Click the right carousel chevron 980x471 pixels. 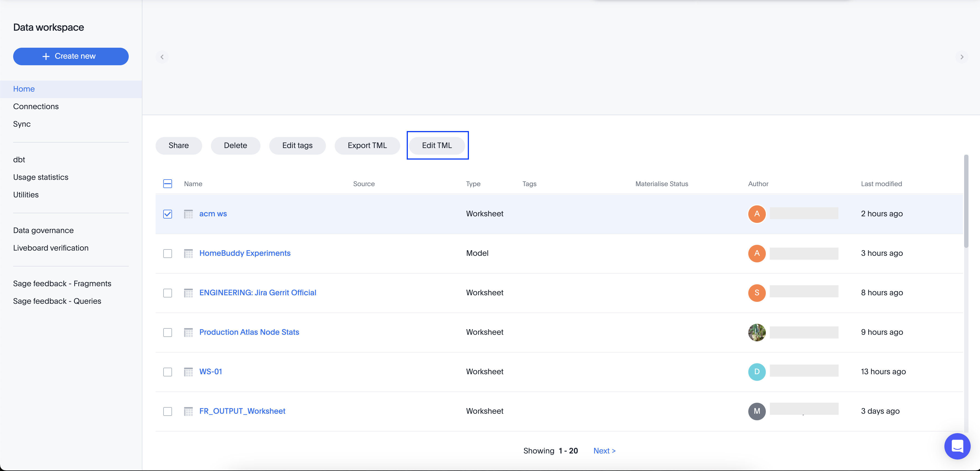[x=962, y=57]
